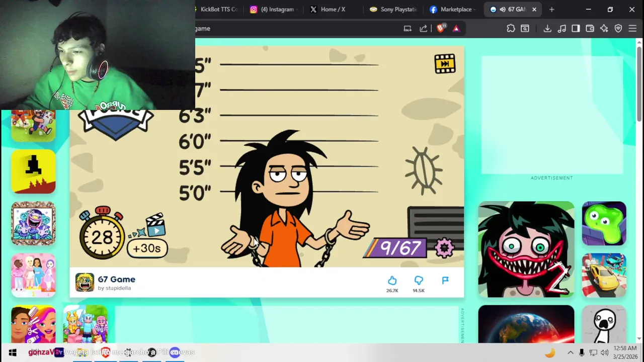Click the tab search icon in toolbar

pyautogui.click(x=525, y=29)
